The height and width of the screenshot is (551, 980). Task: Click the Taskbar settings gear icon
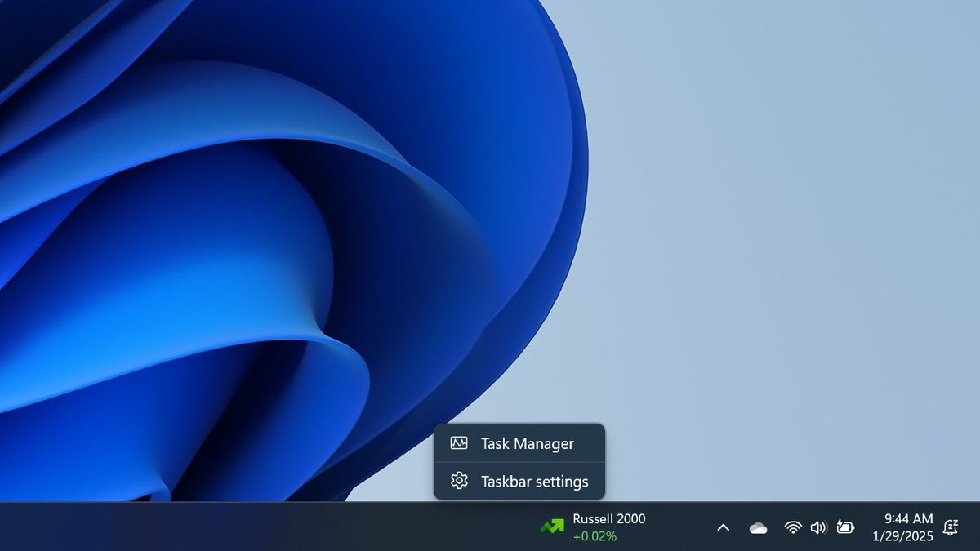coord(460,482)
